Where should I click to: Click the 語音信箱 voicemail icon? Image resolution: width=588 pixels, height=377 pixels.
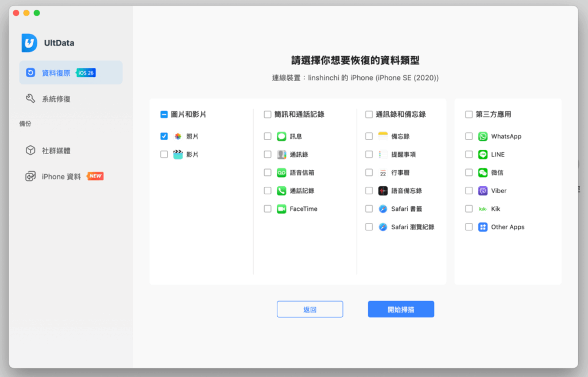pos(281,172)
